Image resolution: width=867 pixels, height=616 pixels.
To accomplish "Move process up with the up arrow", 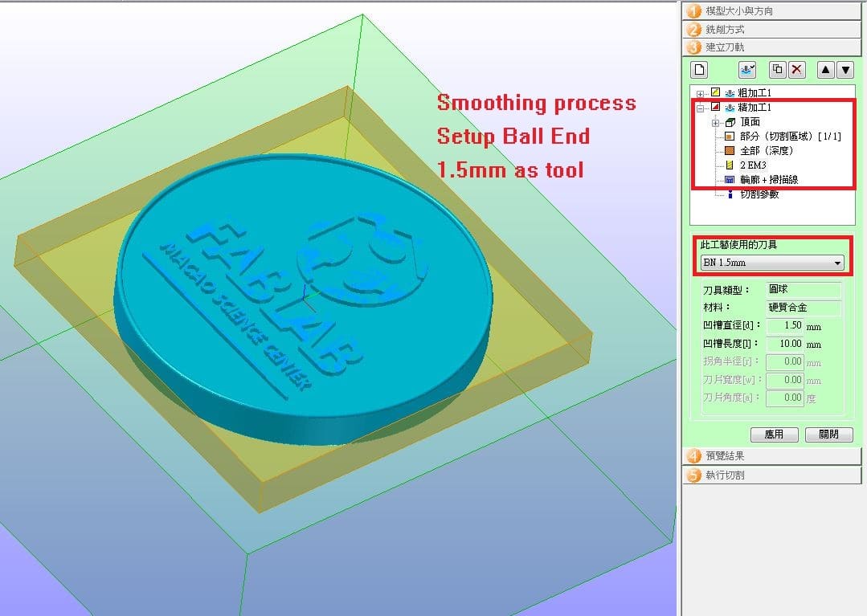I will [825, 70].
